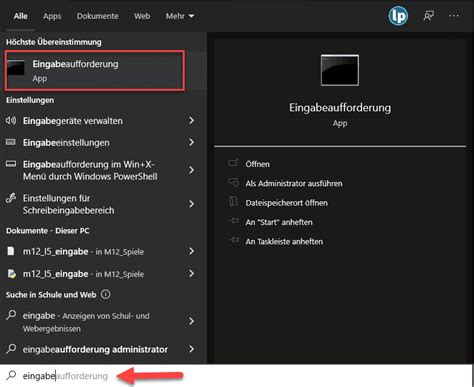Viewport: 474px width, 387px height.
Task: Expand arrow for first m12_l5_eingabe result
Action: [x=191, y=251]
